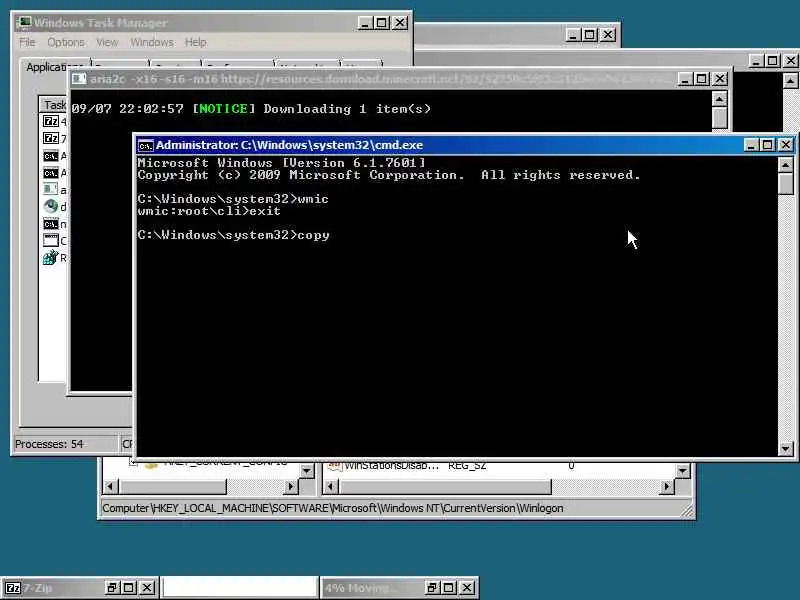The image size is (800, 600).
Task: Click down arrow of registry tree vertical scrollbar
Action: click(307, 470)
